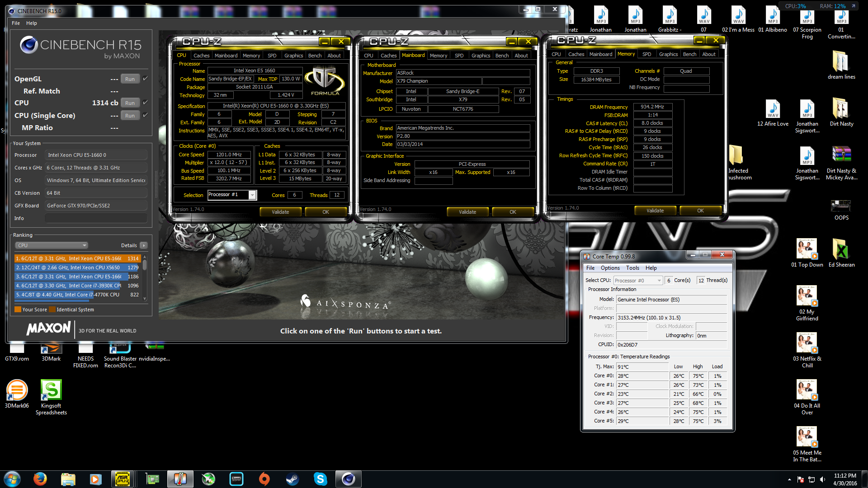Click OK in CPU-Z mainboard window
Image resolution: width=868 pixels, height=488 pixels.
coord(513,212)
